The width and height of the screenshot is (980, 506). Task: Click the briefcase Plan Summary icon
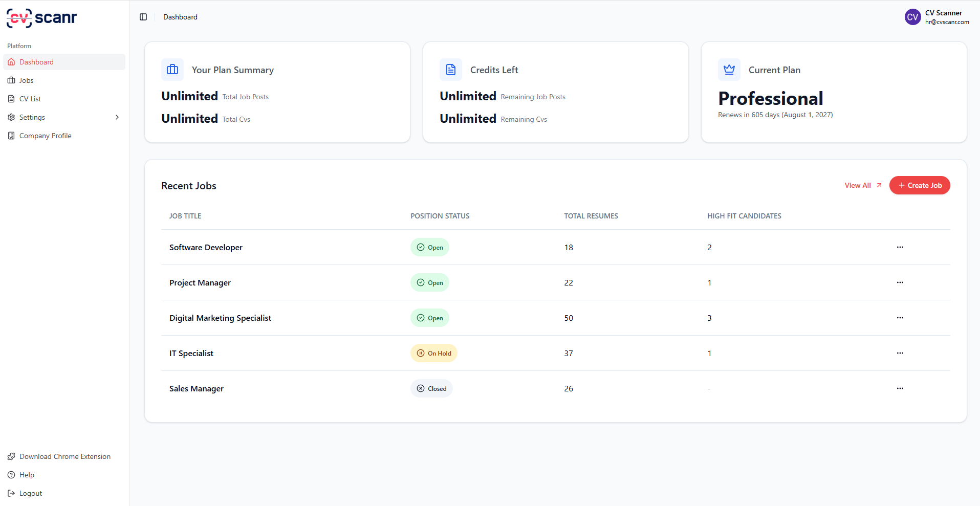tap(172, 70)
